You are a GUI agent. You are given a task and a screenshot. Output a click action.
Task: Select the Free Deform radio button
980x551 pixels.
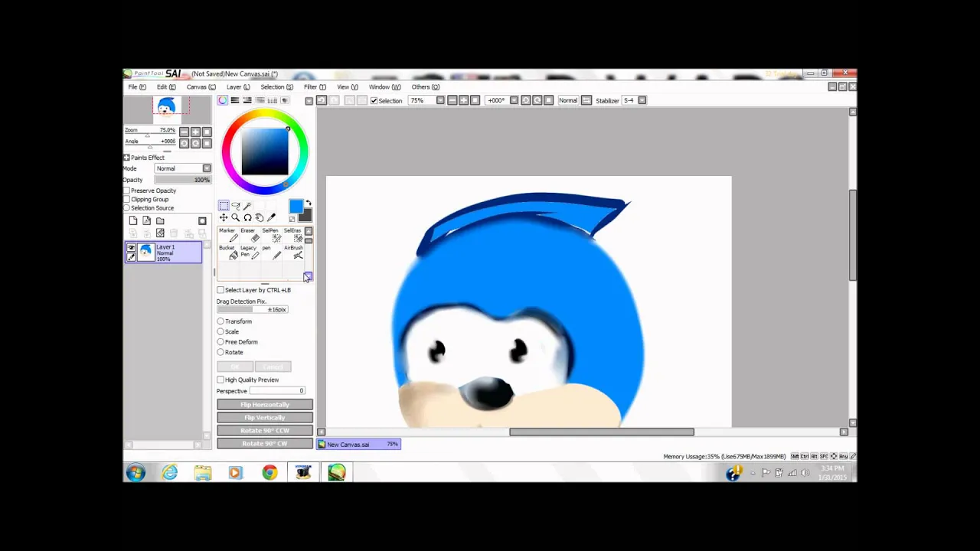click(220, 342)
